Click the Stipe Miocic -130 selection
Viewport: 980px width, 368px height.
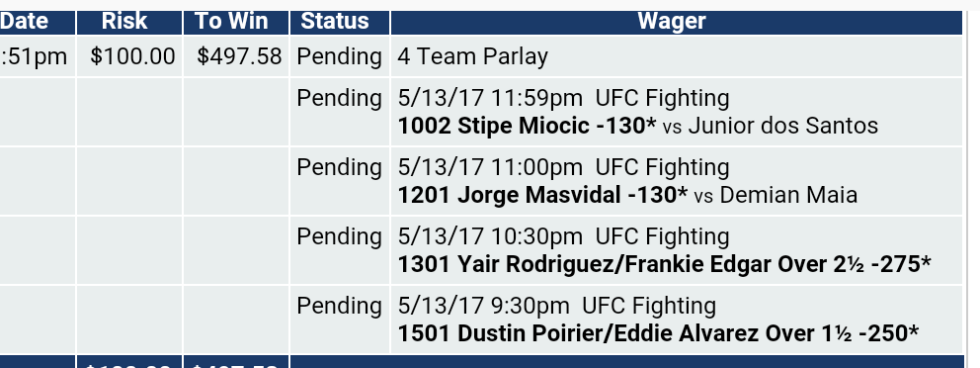coord(527,126)
